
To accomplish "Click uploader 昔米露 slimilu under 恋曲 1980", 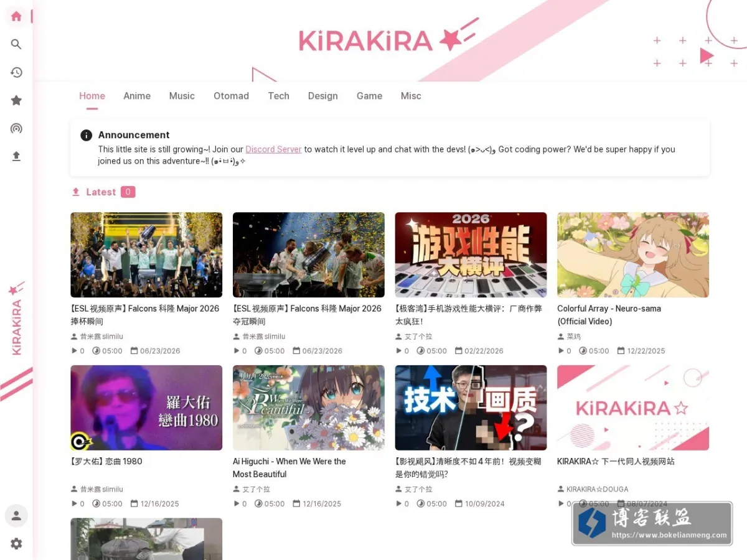I will [101, 490].
